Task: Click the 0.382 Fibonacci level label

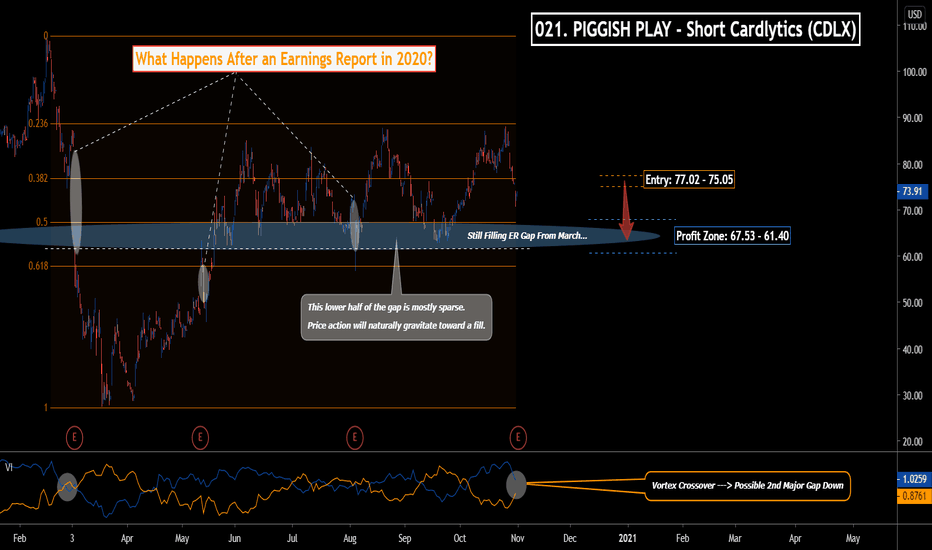Action: (x=38, y=178)
